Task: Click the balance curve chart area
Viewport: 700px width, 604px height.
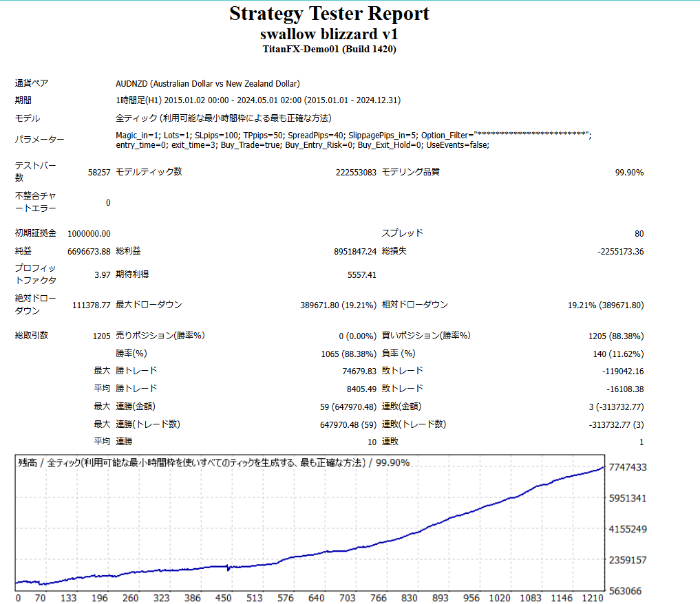Action: tap(310, 522)
